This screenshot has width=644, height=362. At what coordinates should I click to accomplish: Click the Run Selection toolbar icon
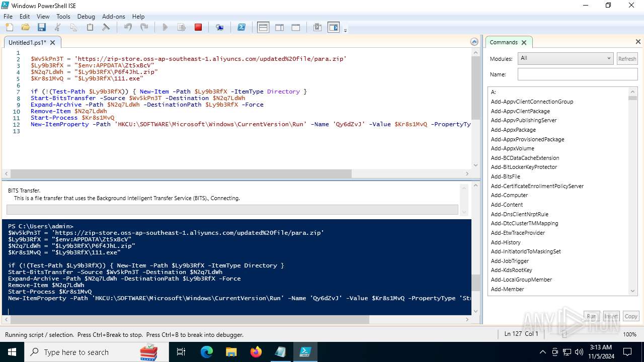(x=182, y=27)
